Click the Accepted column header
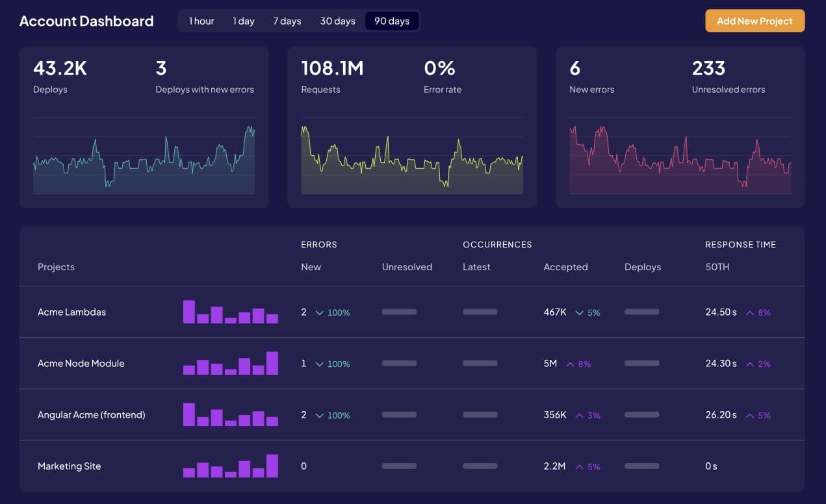 click(x=565, y=267)
